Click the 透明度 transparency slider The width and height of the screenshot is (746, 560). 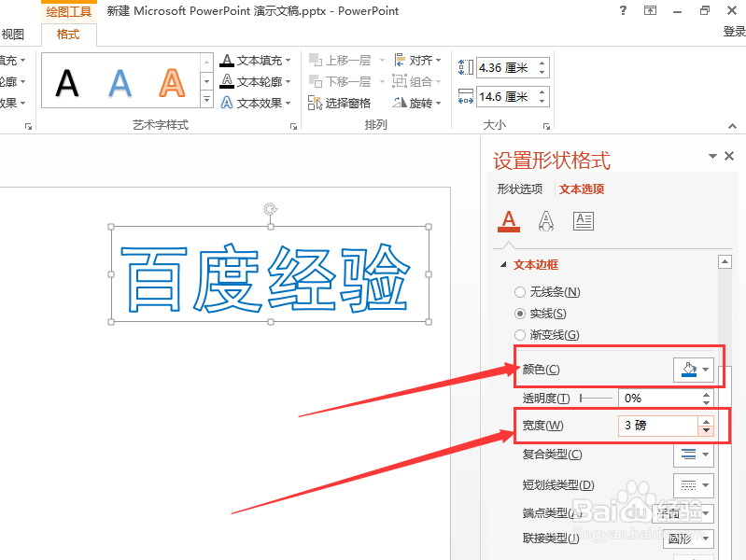click(596, 399)
